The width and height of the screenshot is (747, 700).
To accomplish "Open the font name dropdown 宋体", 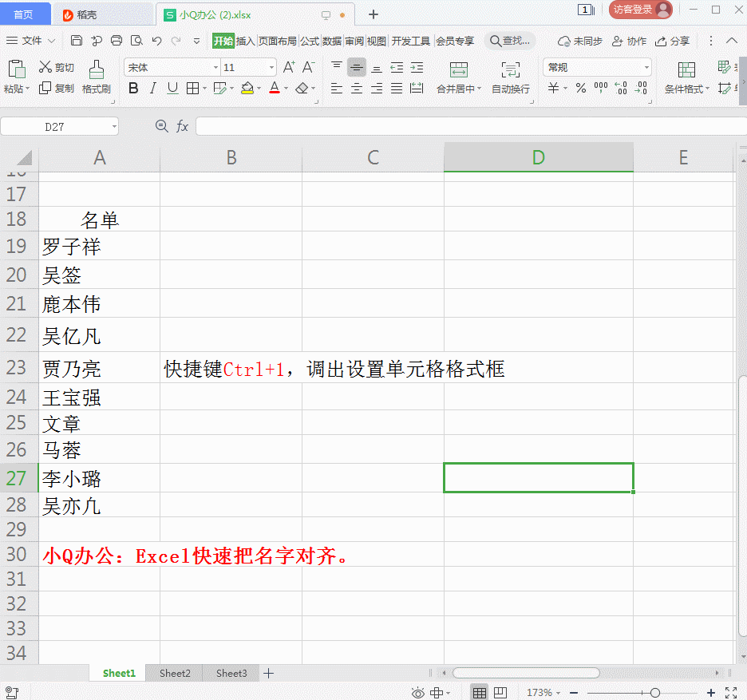I will pyautogui.click(x=215, y=68).
